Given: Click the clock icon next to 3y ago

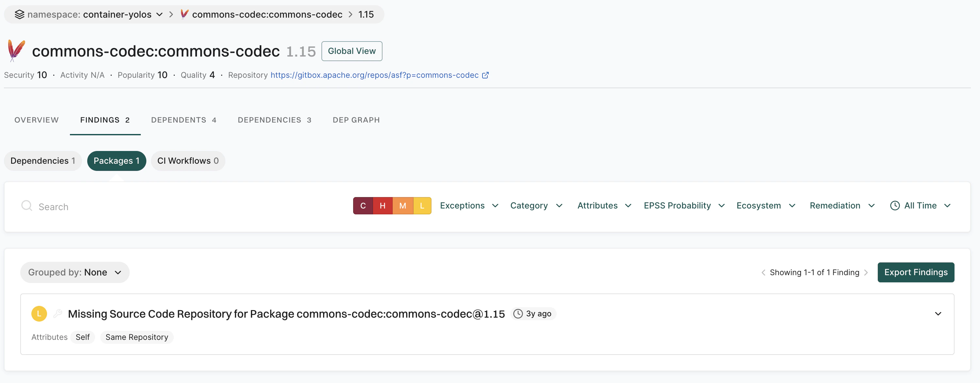Looking at the screenshot, I should [x=518, y=314].
